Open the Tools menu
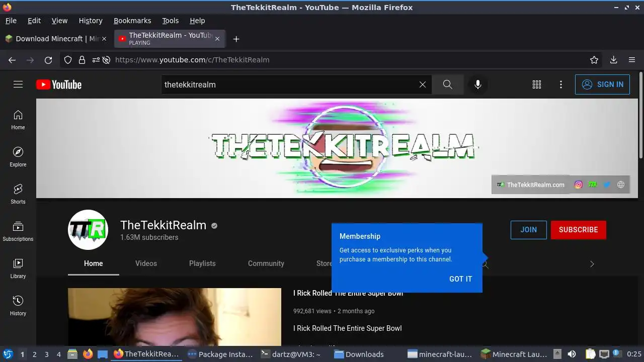Screen dimensions: 644x362 tap(171, 21)
